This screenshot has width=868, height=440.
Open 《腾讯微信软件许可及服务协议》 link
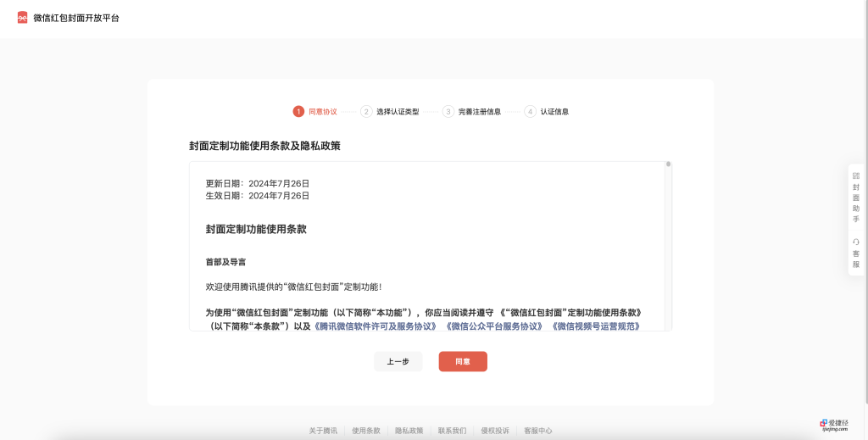376,326
